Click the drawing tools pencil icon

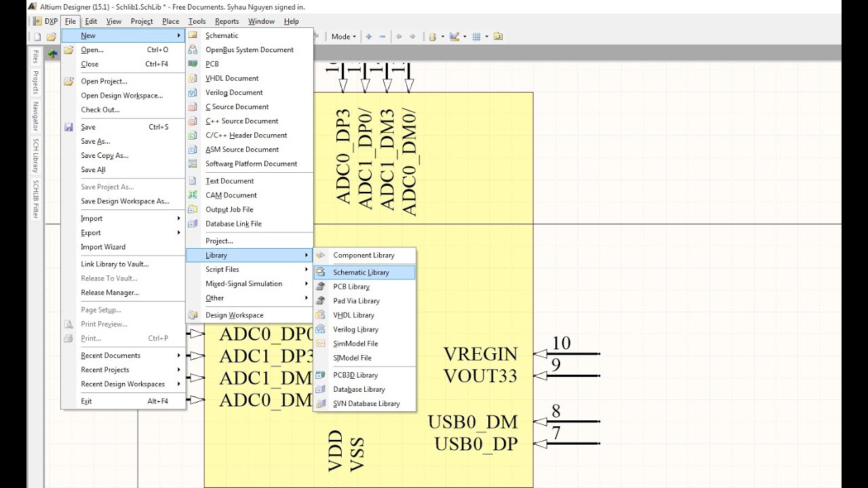click(454, 37)
